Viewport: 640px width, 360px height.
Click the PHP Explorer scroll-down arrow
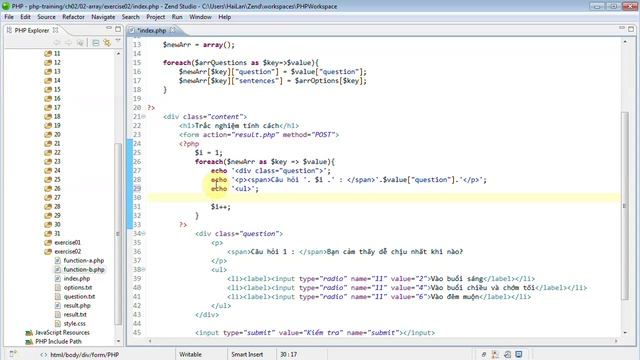click(118, 341)
